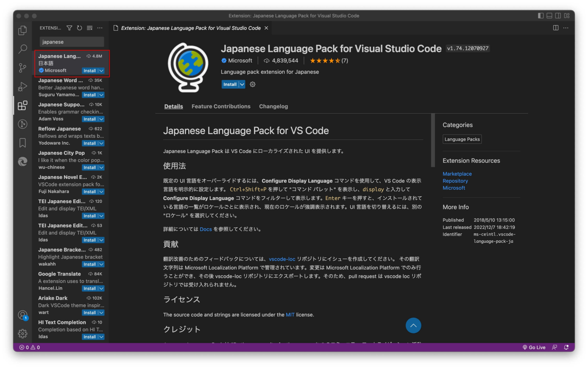Open the Changelog tab
This screenshot has height=368, width=588.
[x=273, y=106]
